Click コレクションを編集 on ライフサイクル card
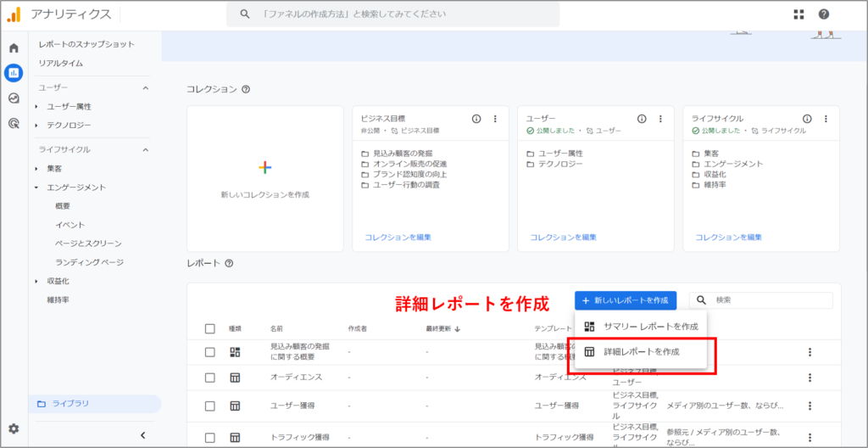The width and height of the screenshot is (868, 448). pos(728,238)
